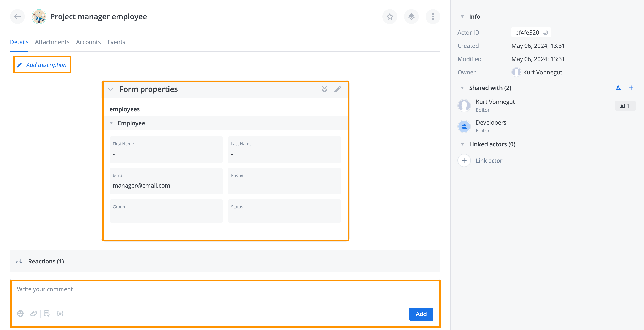Collapse the Employee section triangle
Image resolution: width=644 pixels, height=330 pixels.
click(x=111, y=123)
